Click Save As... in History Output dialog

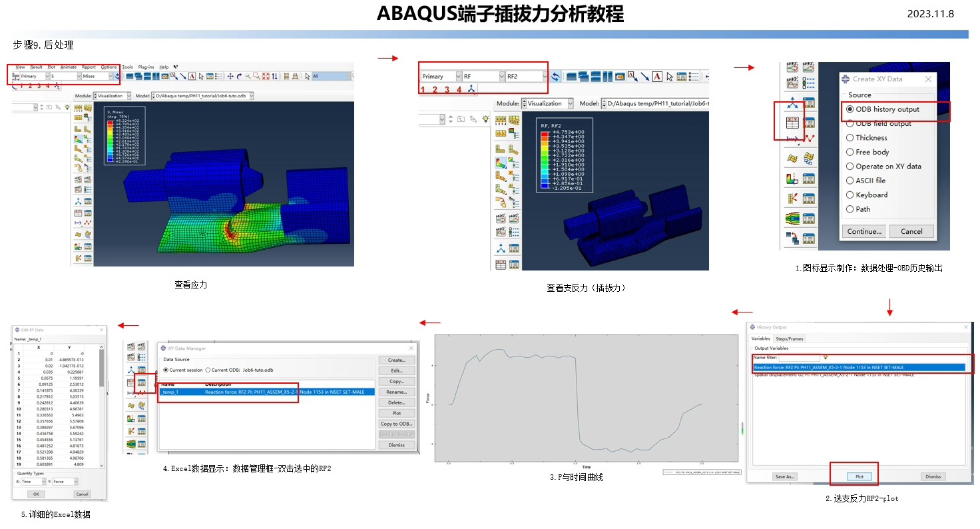point(784,476)
